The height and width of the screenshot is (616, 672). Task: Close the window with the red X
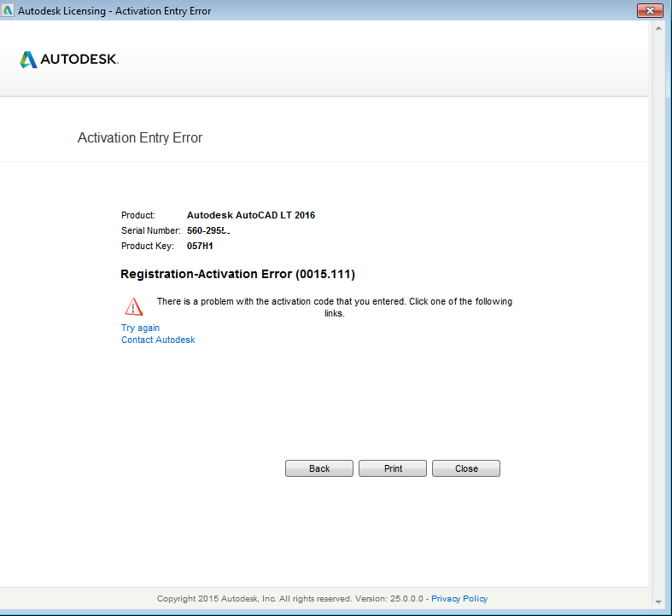(x=650, y=11)
